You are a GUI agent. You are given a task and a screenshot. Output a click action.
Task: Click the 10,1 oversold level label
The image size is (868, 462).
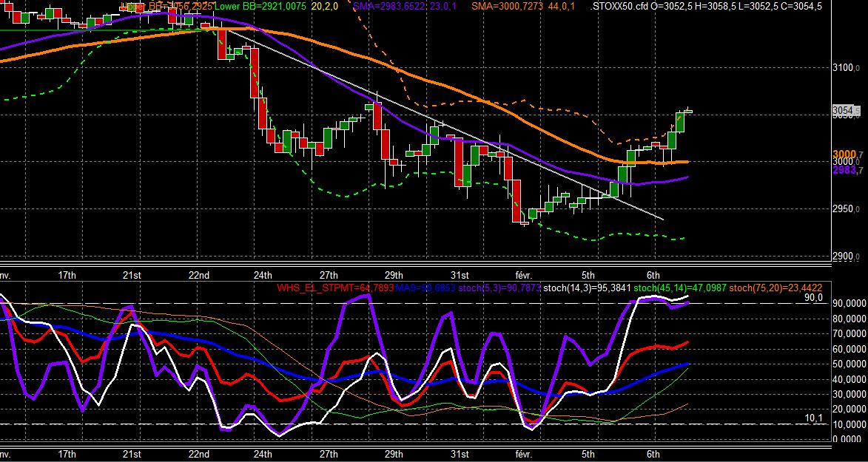[814, 418]
